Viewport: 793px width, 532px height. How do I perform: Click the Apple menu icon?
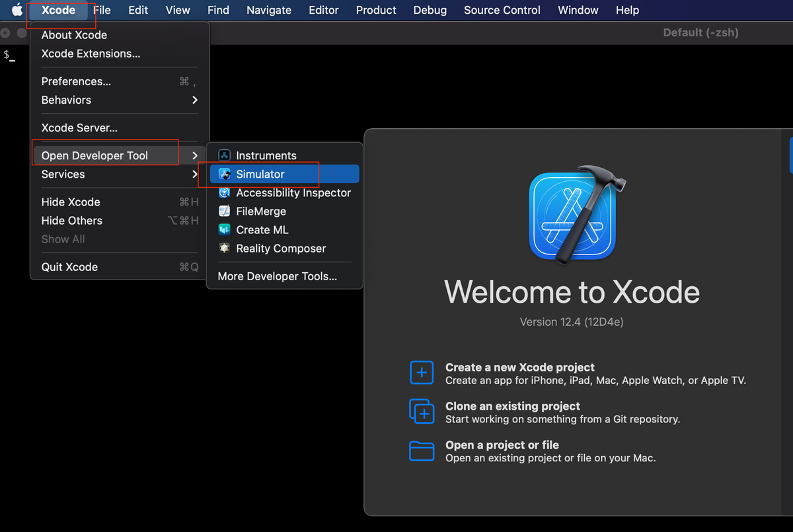15,10
